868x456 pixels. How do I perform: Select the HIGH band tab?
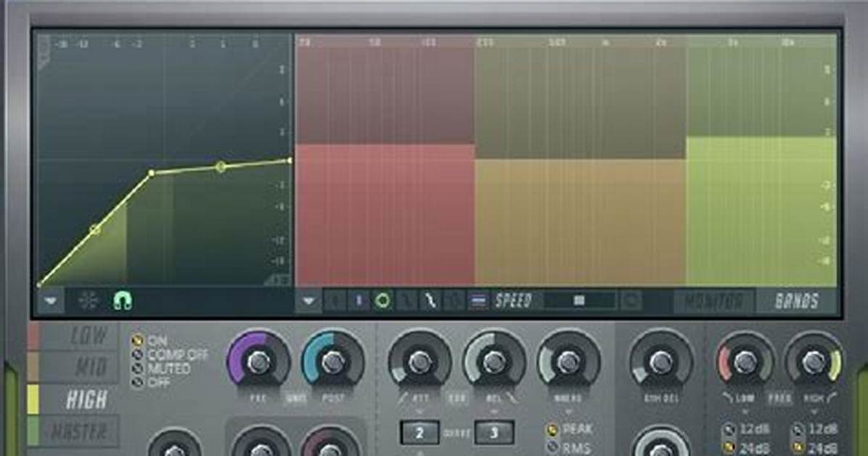click(x=79, y=399)
